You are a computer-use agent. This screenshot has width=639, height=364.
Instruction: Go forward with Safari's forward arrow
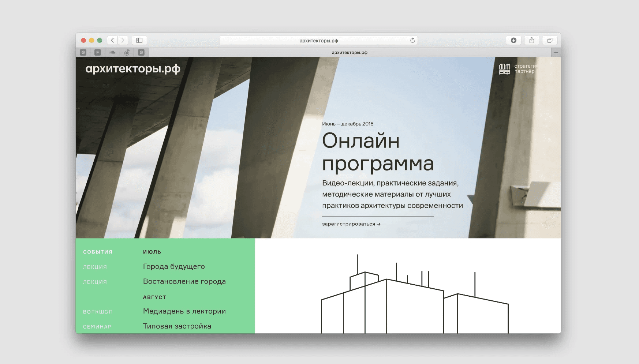coord(123,40)
